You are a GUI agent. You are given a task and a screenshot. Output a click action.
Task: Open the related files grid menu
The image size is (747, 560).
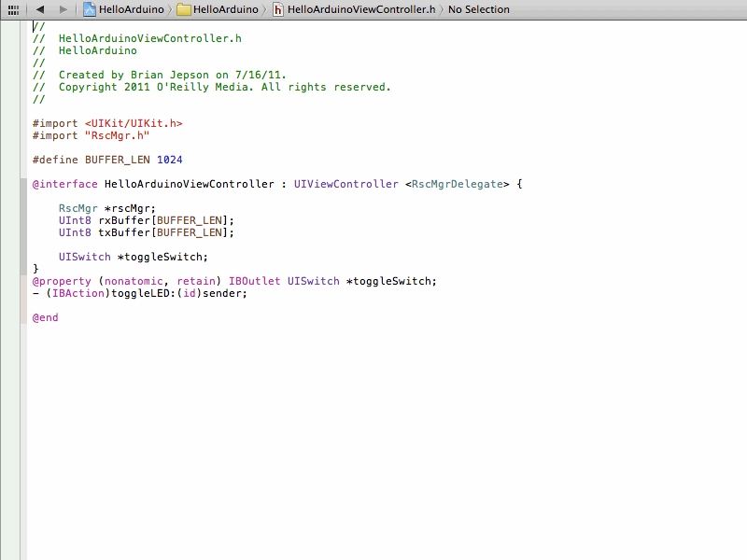(13, 9)
